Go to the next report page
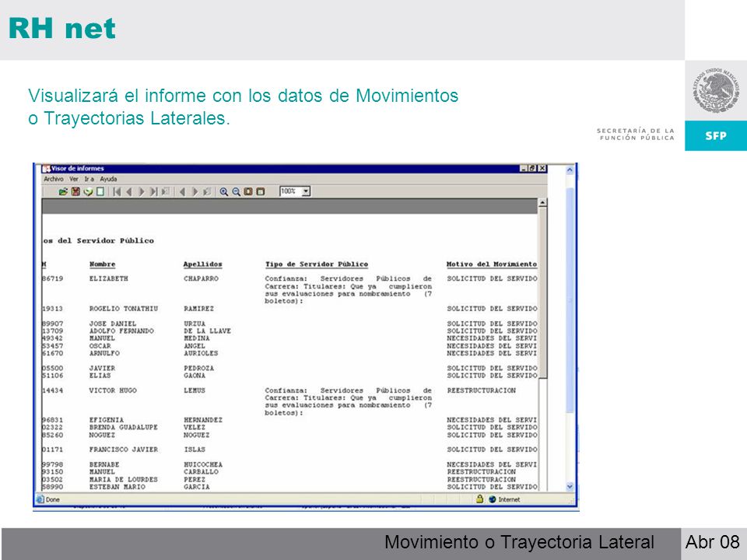This screenshot has height=560, width=747. pyautogui.click(x=142, y=191)
